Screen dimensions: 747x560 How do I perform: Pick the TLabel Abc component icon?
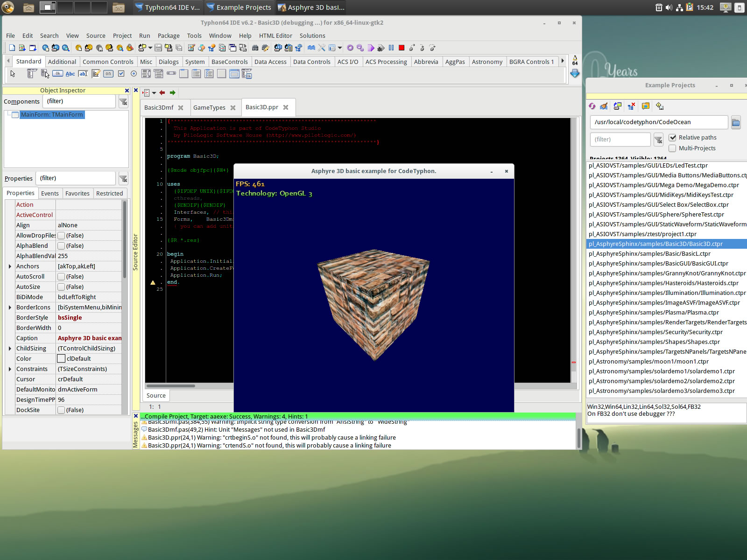coord(70,74)
